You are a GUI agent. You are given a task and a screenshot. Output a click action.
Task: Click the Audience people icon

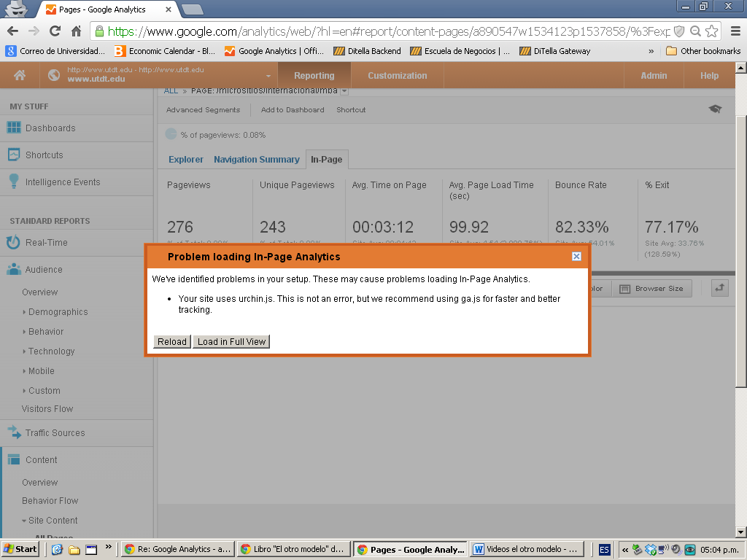14,269
